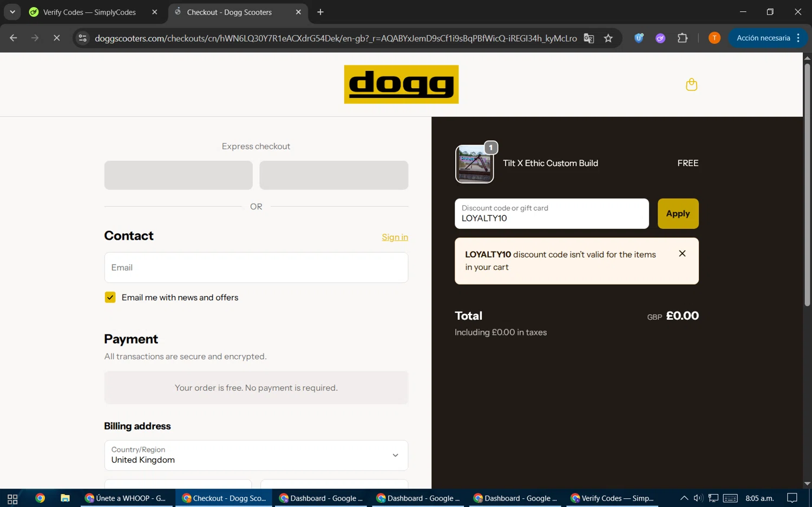
Task: Open the shopping bag cart icon
Action: tap(691, 84)
